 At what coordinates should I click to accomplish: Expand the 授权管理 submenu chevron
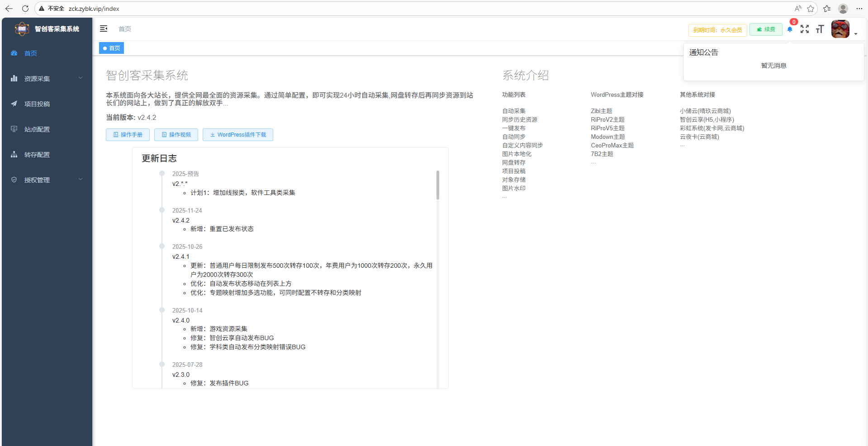point(81,180)
